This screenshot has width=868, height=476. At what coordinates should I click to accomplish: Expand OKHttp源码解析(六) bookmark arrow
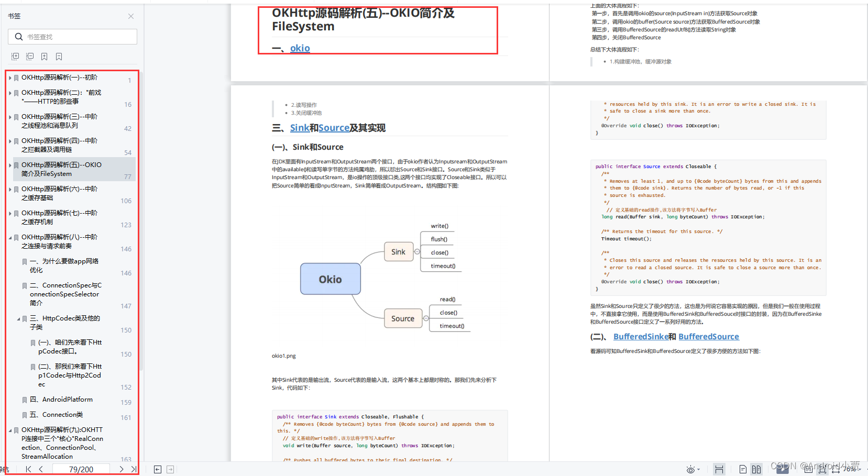10,189
